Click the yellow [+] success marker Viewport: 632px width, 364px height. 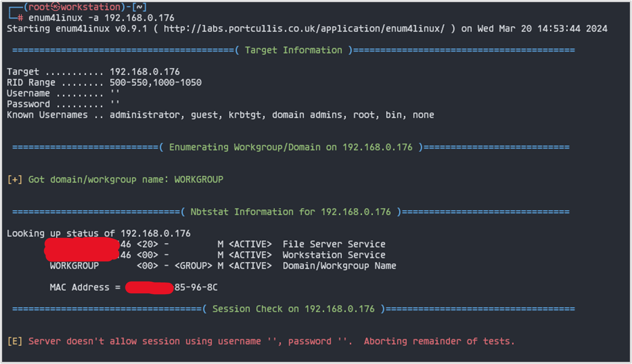click(x=15, y=179)
